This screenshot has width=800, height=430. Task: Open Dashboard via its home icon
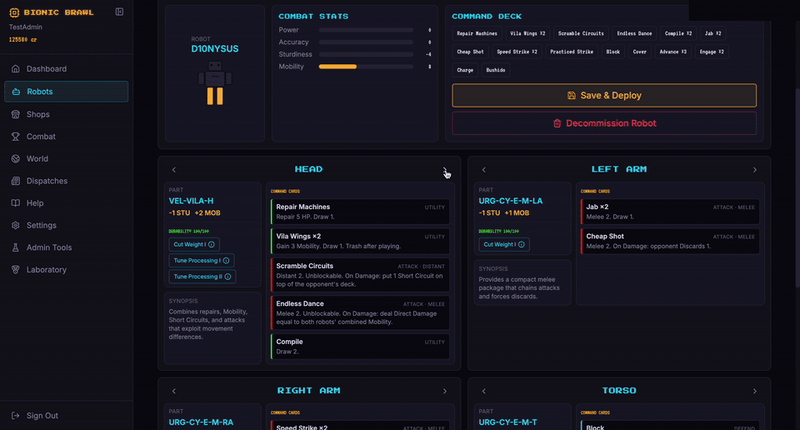coord(16,69)
